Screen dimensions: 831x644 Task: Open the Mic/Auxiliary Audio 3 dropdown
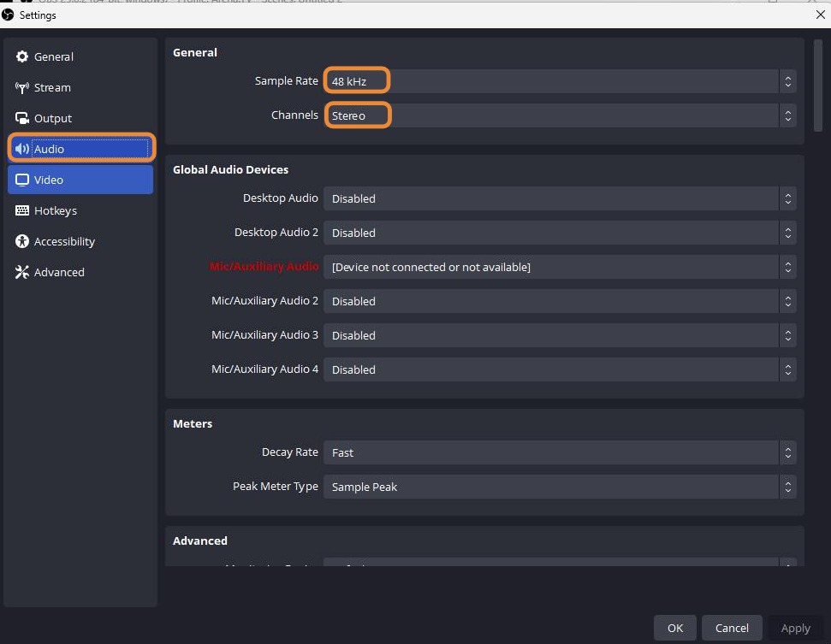560,335
